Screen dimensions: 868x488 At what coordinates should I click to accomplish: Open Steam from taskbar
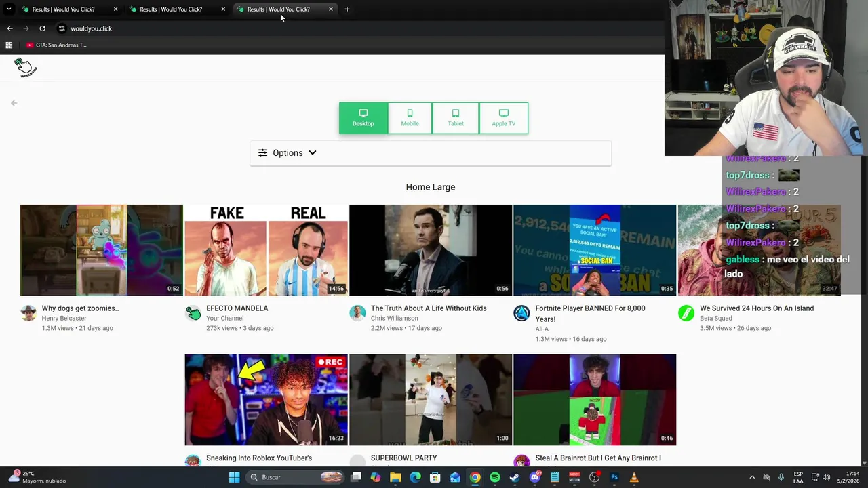coord(515,477)
